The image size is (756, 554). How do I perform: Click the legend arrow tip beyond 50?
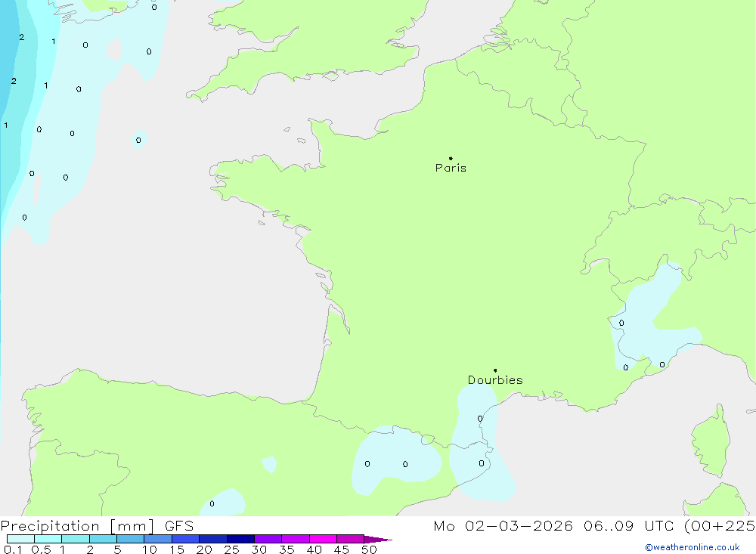[379, 539]
